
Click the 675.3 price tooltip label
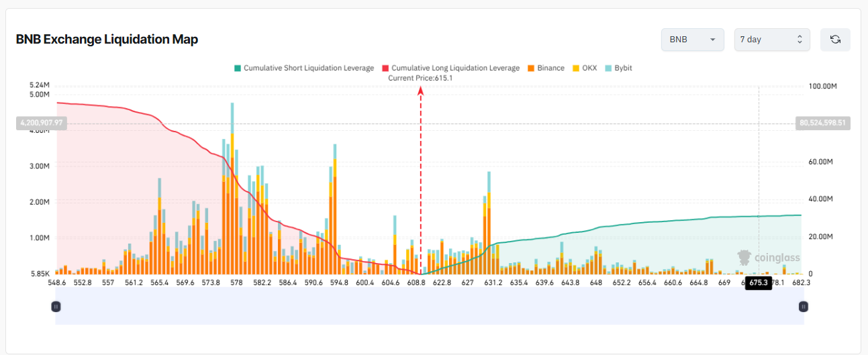click(x=759, y=283)
